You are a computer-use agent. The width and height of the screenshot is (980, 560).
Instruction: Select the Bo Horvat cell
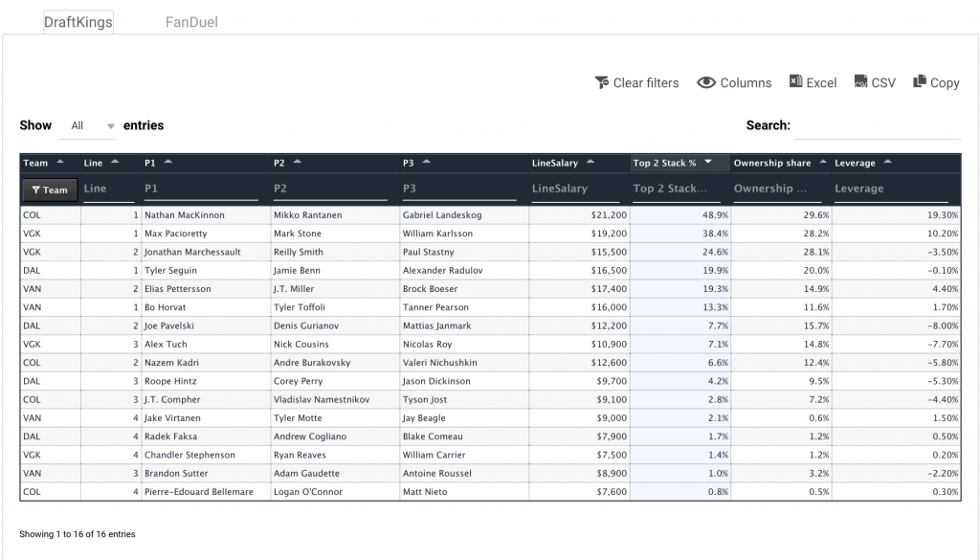point(206,307)
